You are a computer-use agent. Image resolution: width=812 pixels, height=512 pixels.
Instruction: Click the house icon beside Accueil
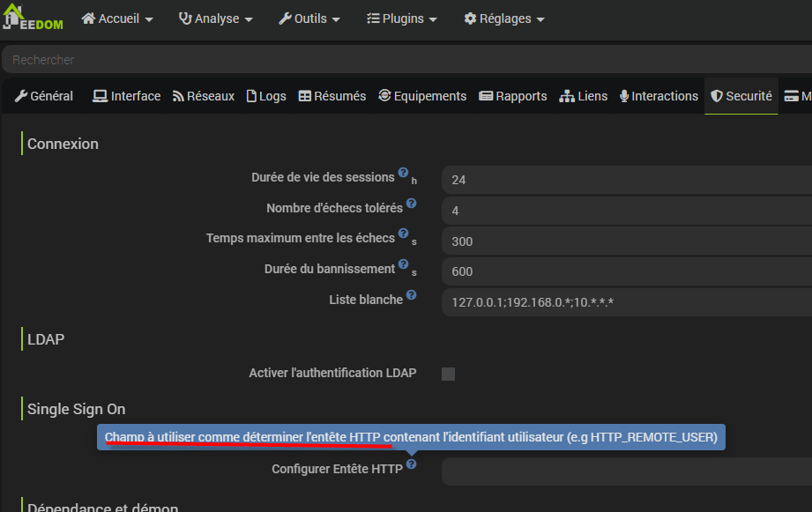pyautogui.click(x=88, y=19)
